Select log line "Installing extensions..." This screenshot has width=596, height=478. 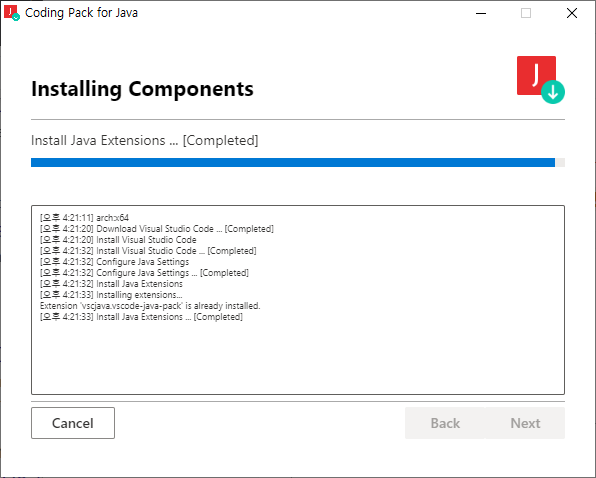pyautogui.click(x=111, y=295)
